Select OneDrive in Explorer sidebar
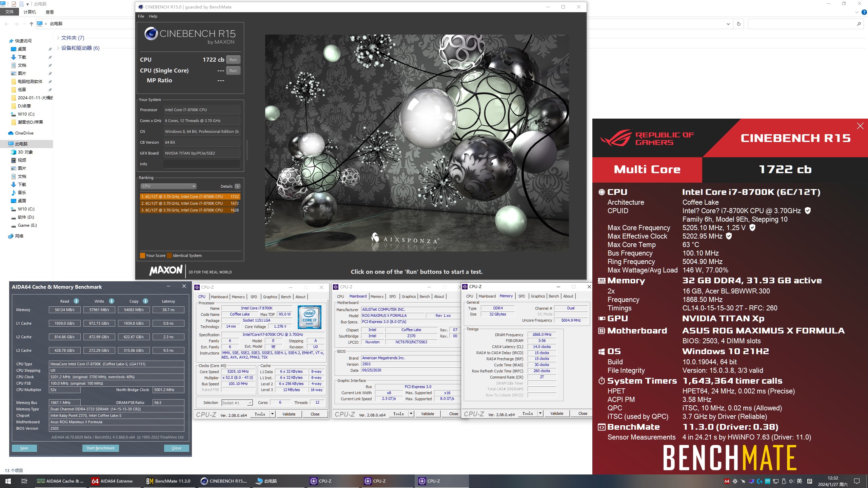Viewport: 868px width, 488px height. point(24,133)
